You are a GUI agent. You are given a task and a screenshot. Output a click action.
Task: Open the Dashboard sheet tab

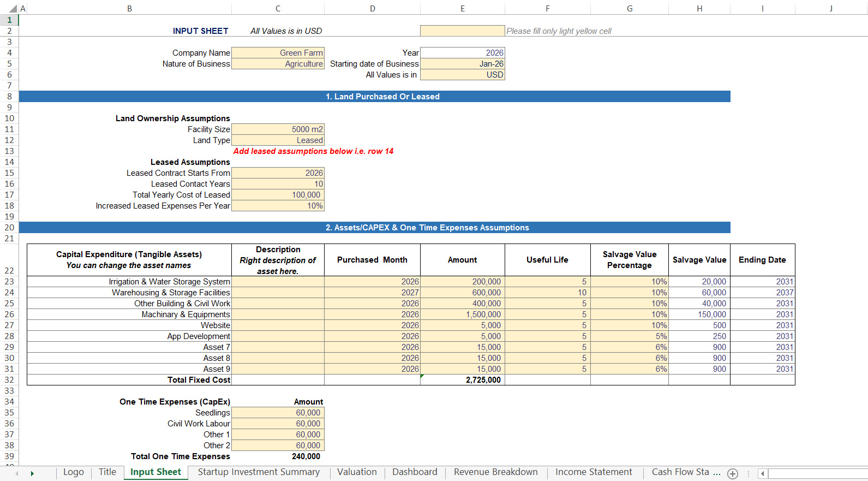coord(415,472)
